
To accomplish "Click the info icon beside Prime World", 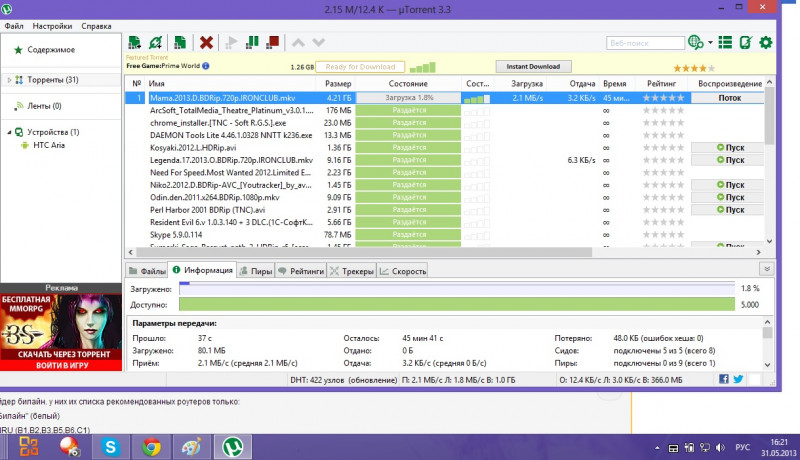I will click(x=206, y=66).
